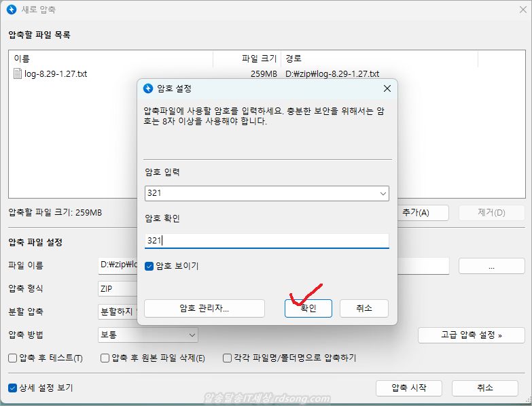Viewport: 532px width, 406px height.
Task: Click the 추가(A) button
Action: click(423, 212)
